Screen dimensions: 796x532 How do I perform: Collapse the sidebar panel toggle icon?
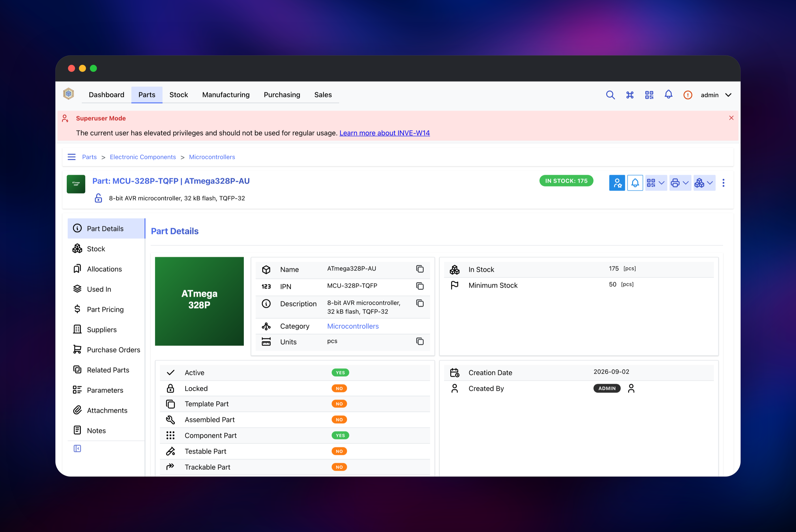pos(77,448)
